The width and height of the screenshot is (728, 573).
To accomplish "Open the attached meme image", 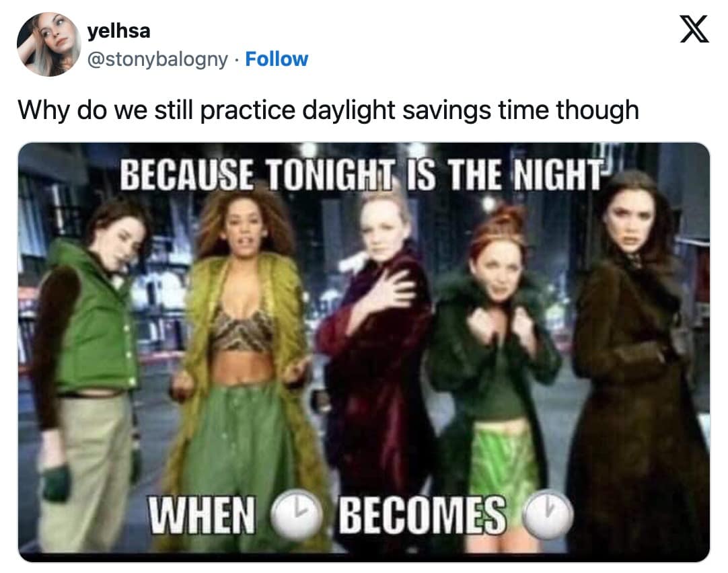I will (363, 352).
